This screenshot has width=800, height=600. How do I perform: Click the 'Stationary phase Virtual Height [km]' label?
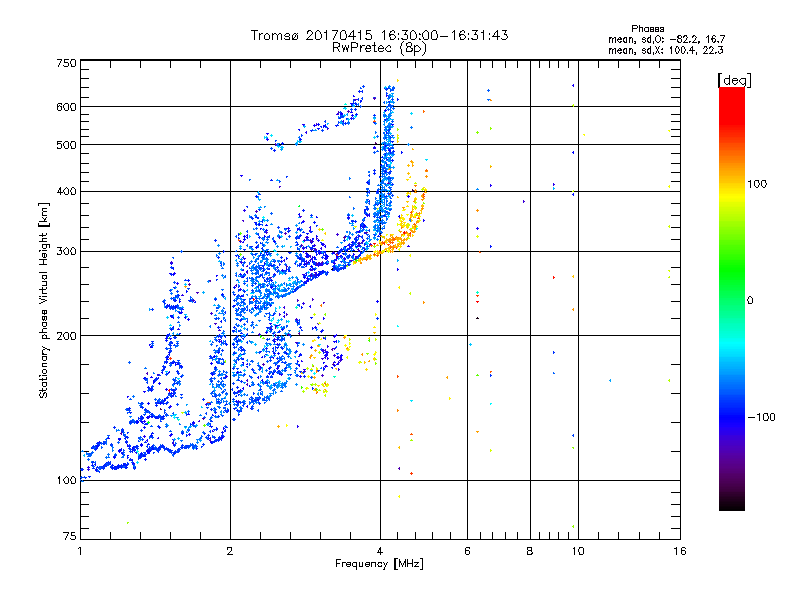click(44, 301)
